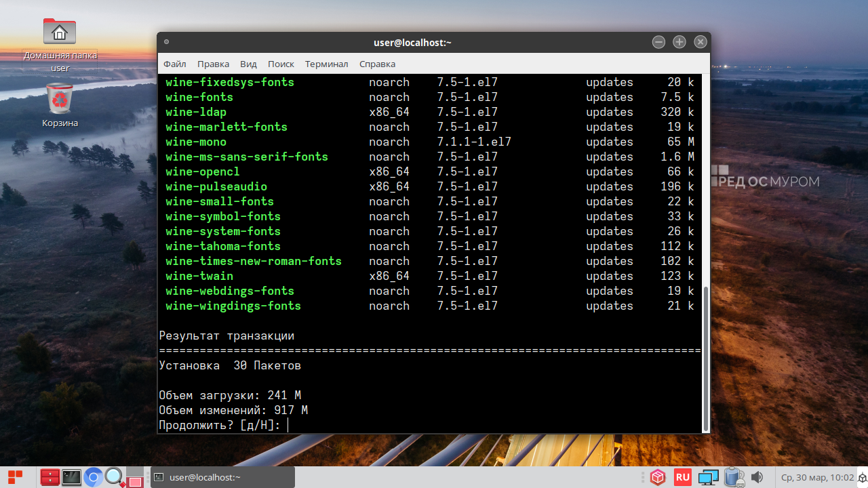Click the date and time clock
This screenshot has height=488, width=868.
point(817,477)
